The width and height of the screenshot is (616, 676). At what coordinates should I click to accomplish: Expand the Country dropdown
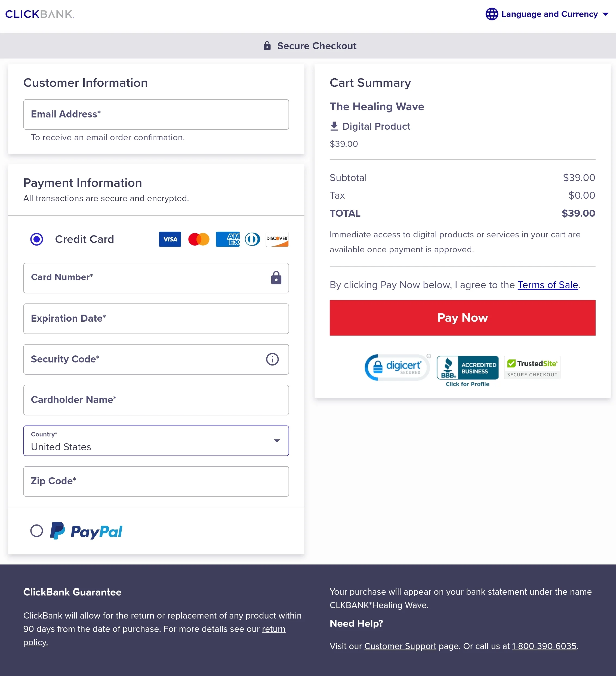[156, 441]
